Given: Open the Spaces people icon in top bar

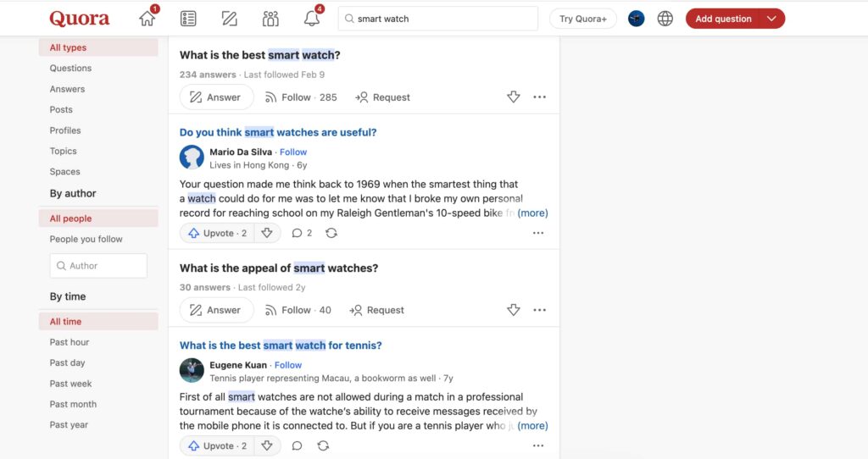Looking at the screenshot, I should coord(270,19).
